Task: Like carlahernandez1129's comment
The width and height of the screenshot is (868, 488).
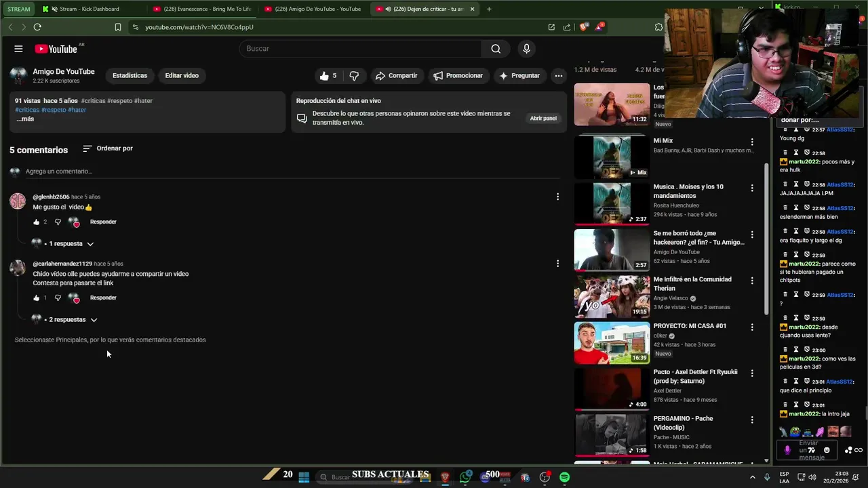Action: click(37, 298)
